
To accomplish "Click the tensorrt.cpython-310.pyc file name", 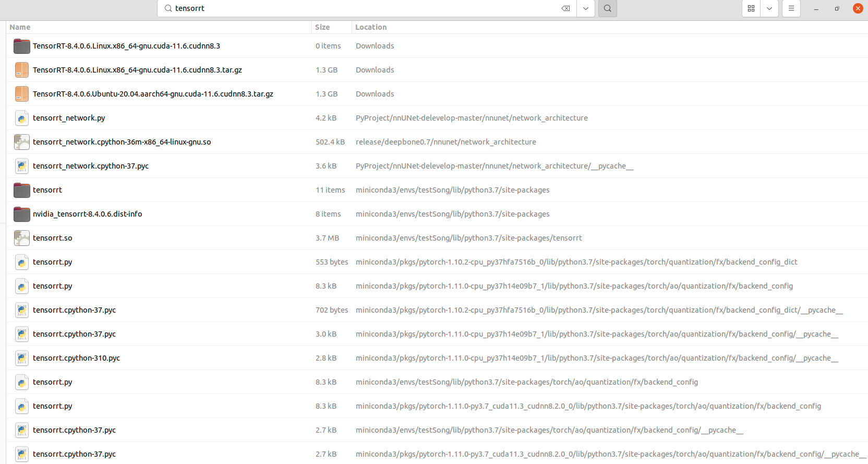I will (x=77, y=358).
